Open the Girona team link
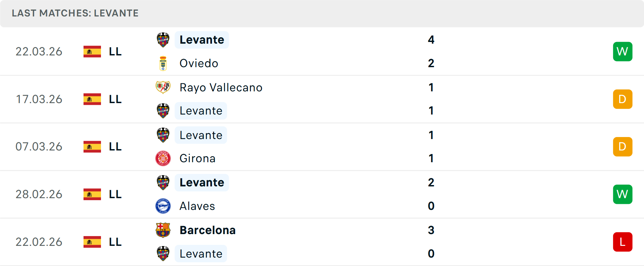The width and height of the screenshot is (644, 266). [198, 159]
